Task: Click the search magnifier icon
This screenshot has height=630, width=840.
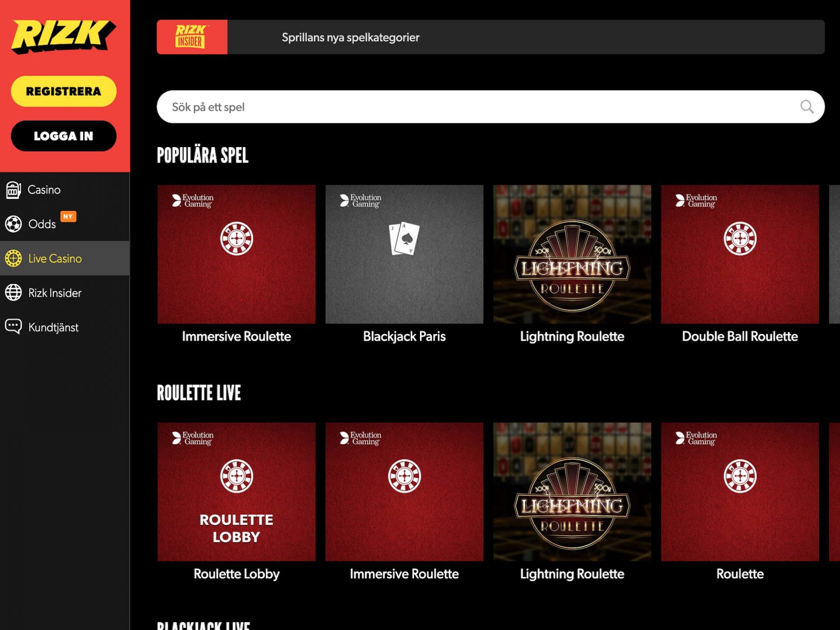Action: [806, 107]
